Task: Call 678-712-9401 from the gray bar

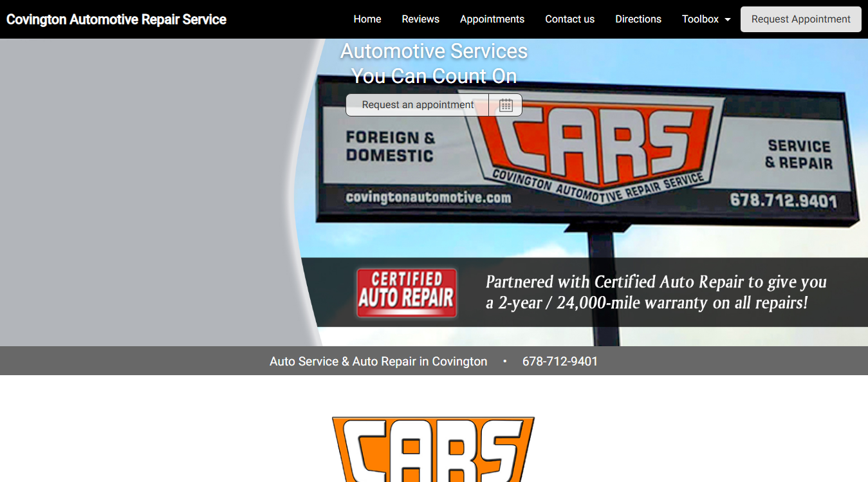Action: [560, 362]
